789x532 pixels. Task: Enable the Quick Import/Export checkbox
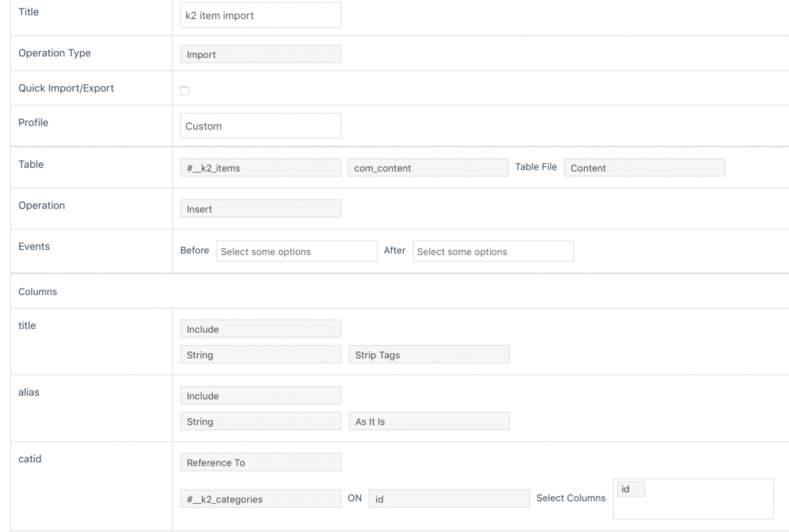click(185, 91)
